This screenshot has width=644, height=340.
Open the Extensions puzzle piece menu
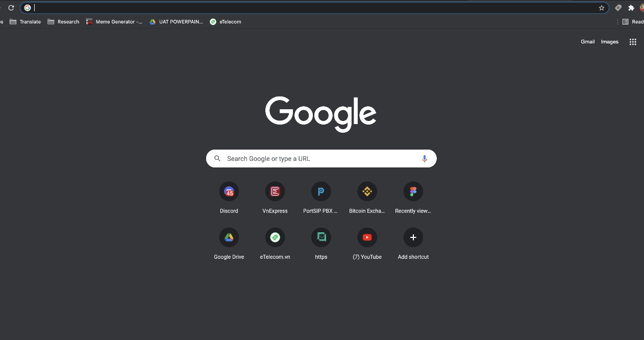631,8
